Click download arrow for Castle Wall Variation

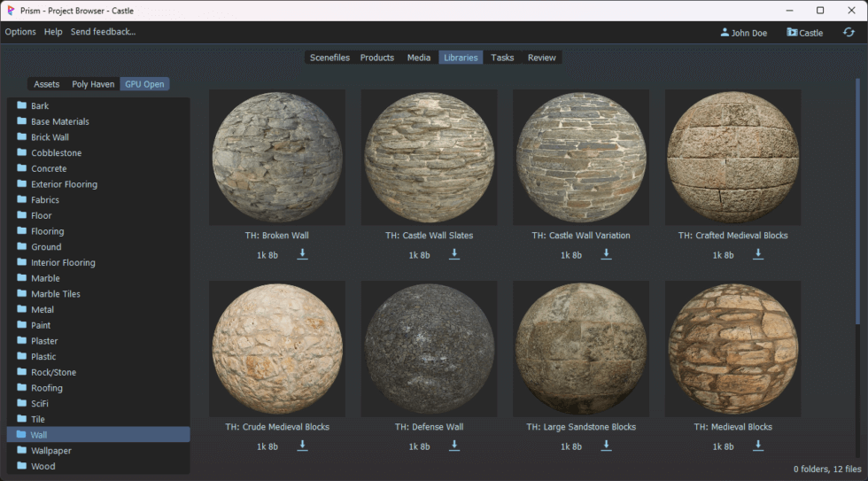coord(607,254)
